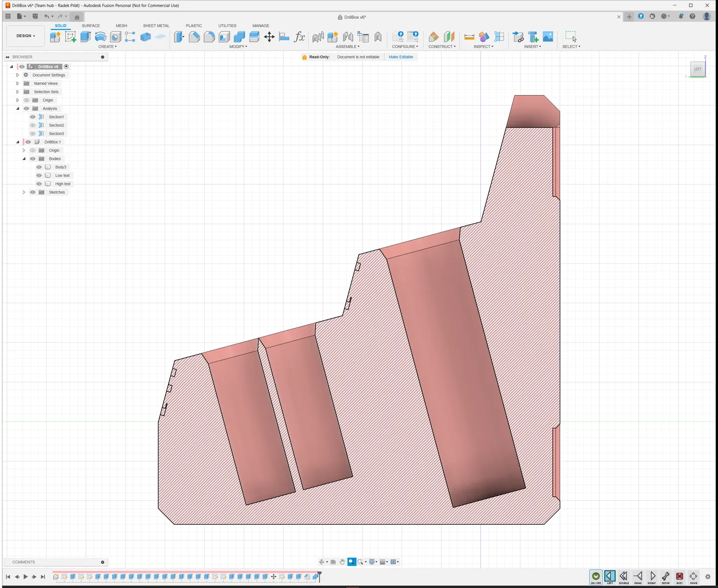718x588 pixels.
Task: Open the Change Parameters fx icon
Action: tap(299, 37)
